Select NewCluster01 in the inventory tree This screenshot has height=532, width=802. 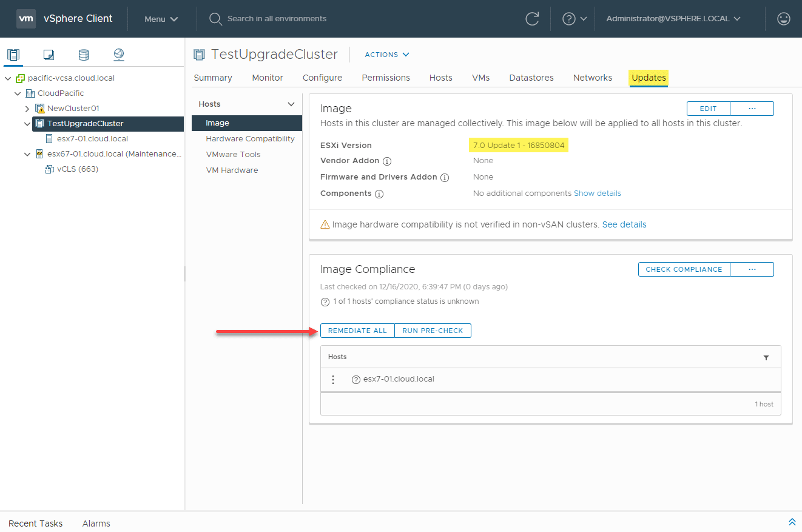[73, 109]
